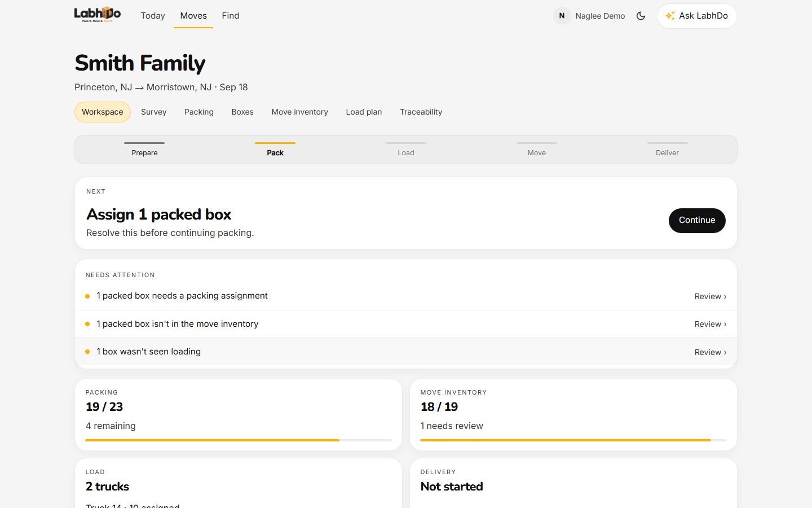This screenshot has height=508, width=812.
Task: Select the Move stage
Action: point(537,150)
